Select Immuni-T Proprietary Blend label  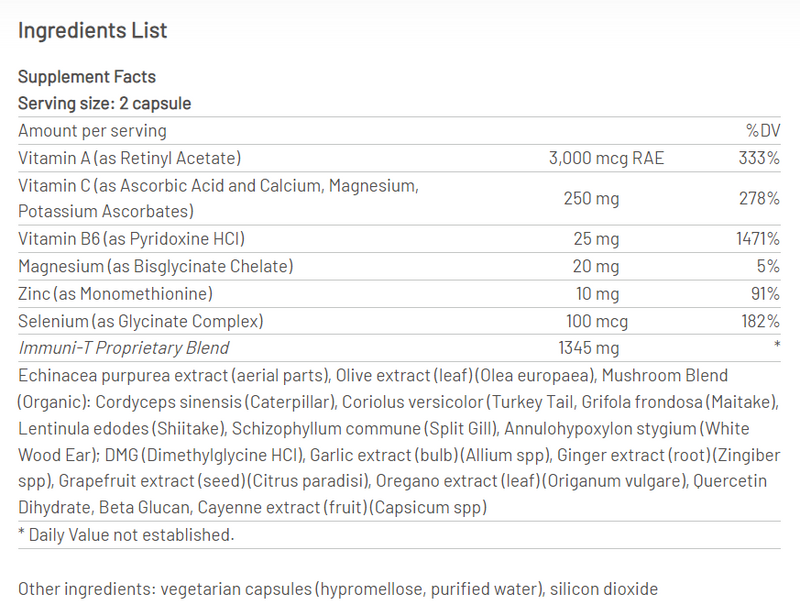pos(123,348)
